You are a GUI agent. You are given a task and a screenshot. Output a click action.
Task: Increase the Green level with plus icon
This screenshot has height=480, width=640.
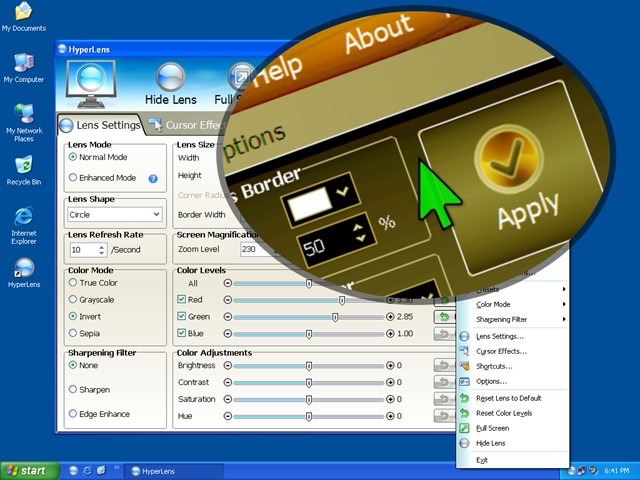[390, 317]
